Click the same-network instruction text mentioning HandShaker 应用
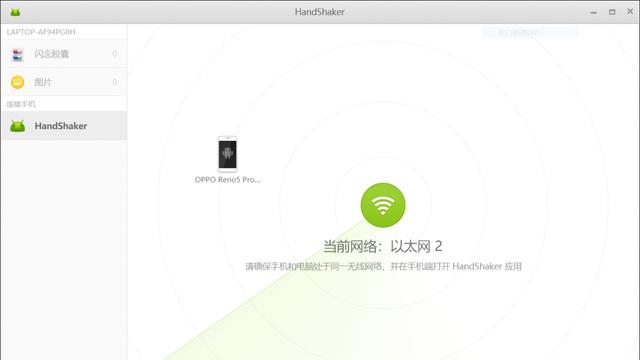 (x=383, y=267)
